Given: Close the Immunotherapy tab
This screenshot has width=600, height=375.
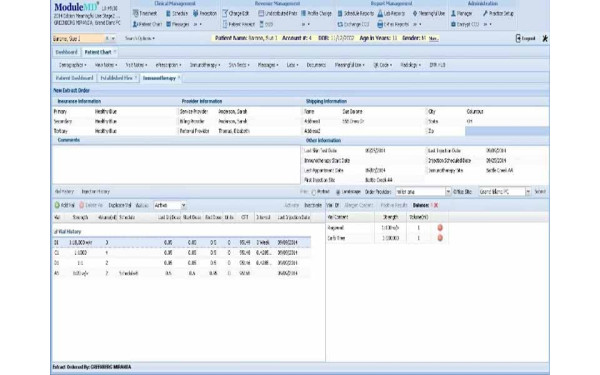Looking at the screenshot, I should tap(179, 78).
